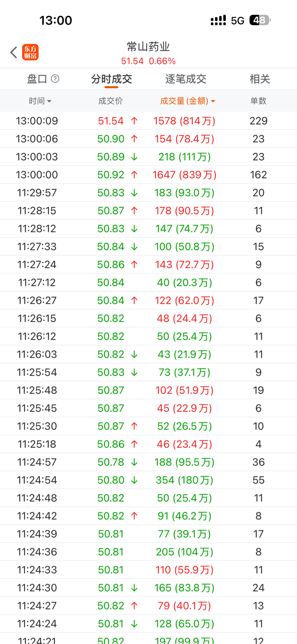This screenshot has height=644, width=297.
Task: Tap the 常山药业 stock title
Action: pos(148,47)
